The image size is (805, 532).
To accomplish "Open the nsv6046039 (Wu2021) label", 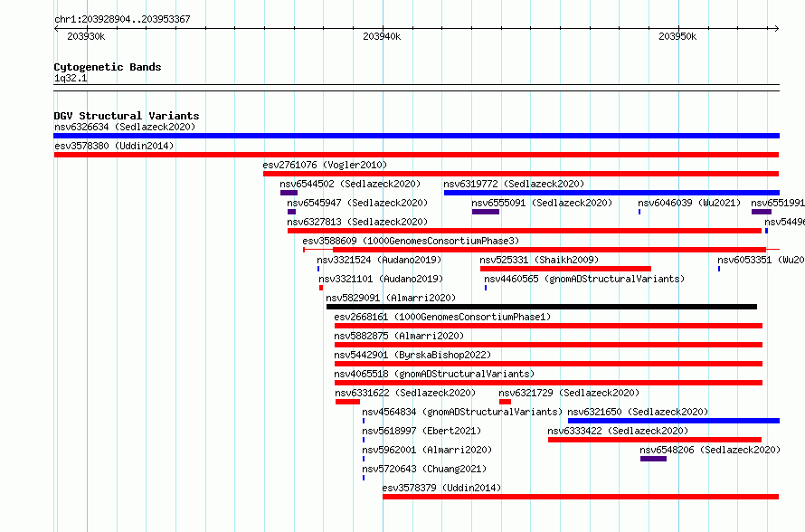I will (689, 203).
